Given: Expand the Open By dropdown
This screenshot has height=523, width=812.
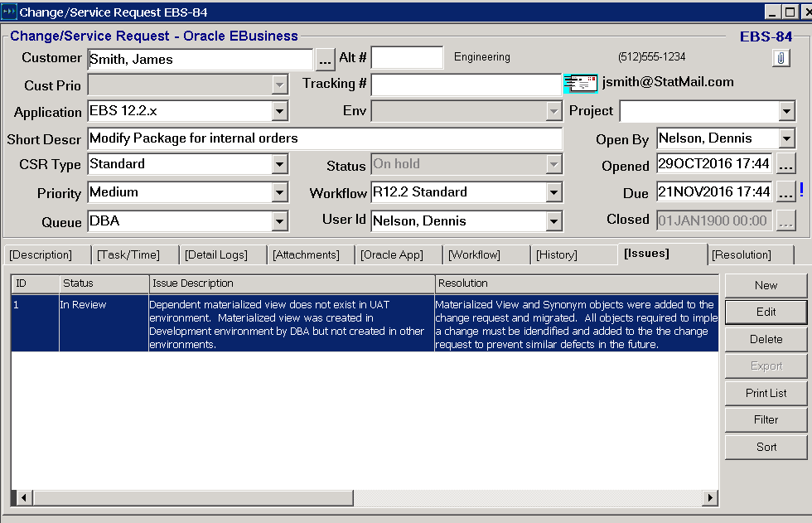Looking at the screenshot, I should pos(786,138).
